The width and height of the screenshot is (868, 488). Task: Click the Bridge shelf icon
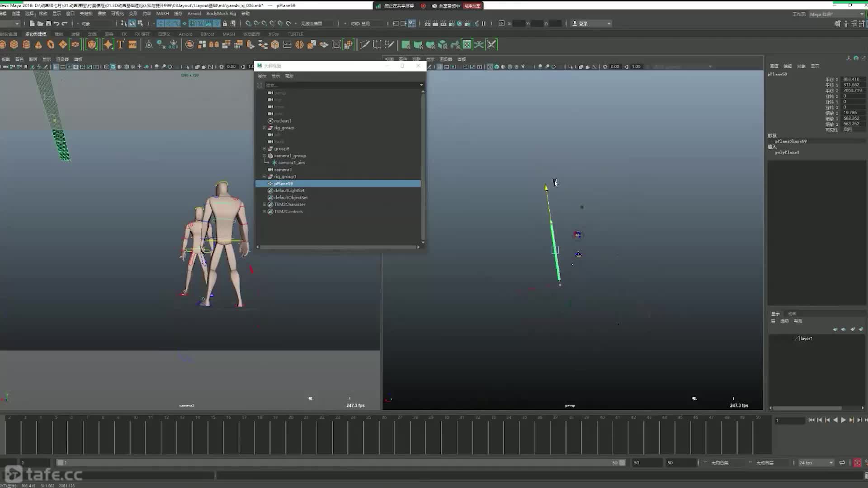263,44
